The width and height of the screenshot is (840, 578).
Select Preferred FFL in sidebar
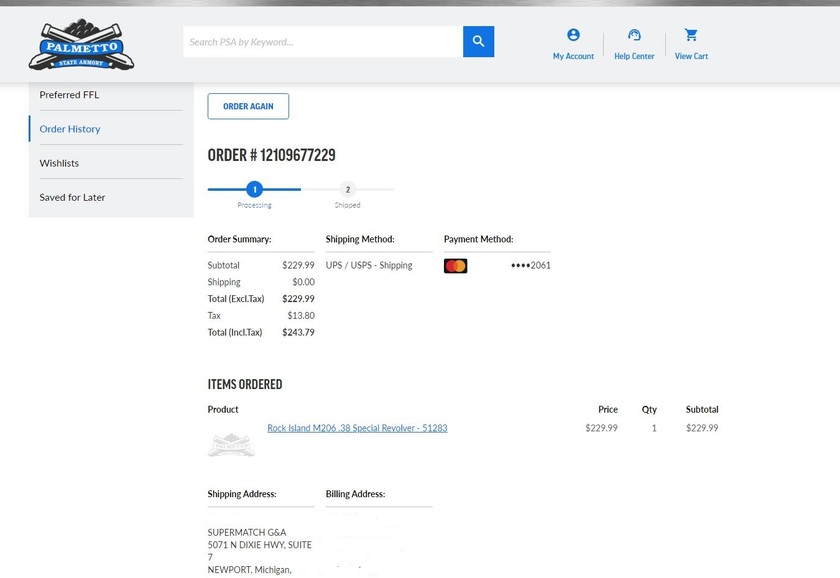click(69, 95)
